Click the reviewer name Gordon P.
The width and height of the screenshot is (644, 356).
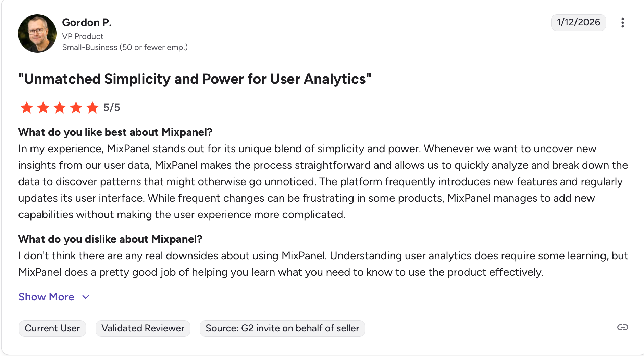(87, 22)
